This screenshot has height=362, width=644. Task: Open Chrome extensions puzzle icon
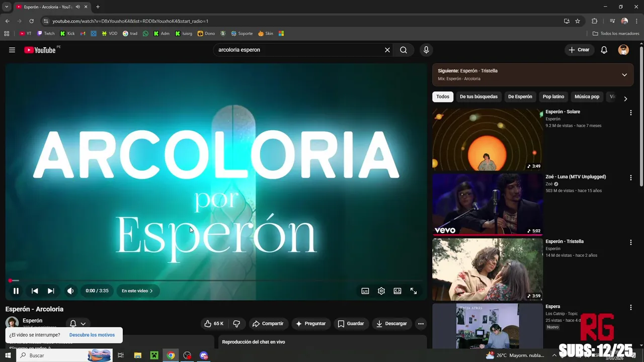coord(594,21)
